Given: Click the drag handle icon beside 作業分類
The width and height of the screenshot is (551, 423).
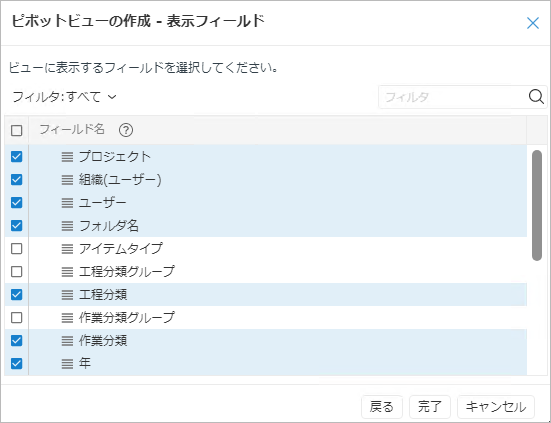Looking at the screenshot, I should point(67,340).
